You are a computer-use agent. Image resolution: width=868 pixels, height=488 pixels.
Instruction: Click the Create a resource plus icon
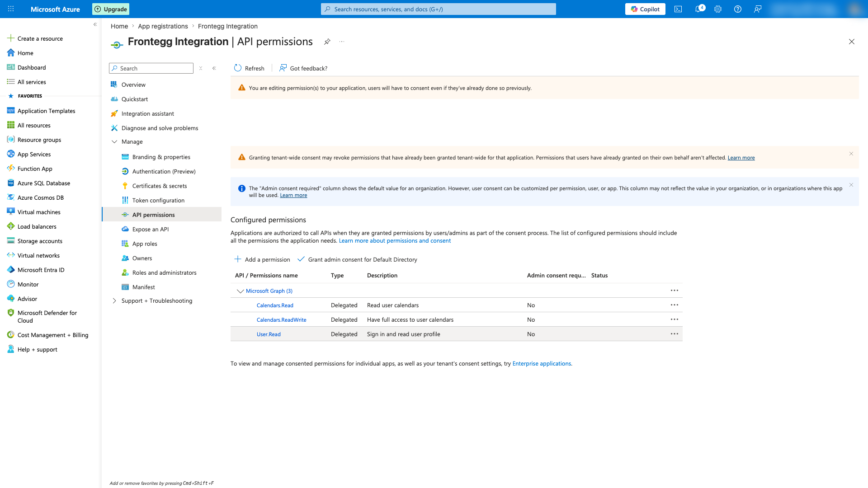[x=11, y=38]
